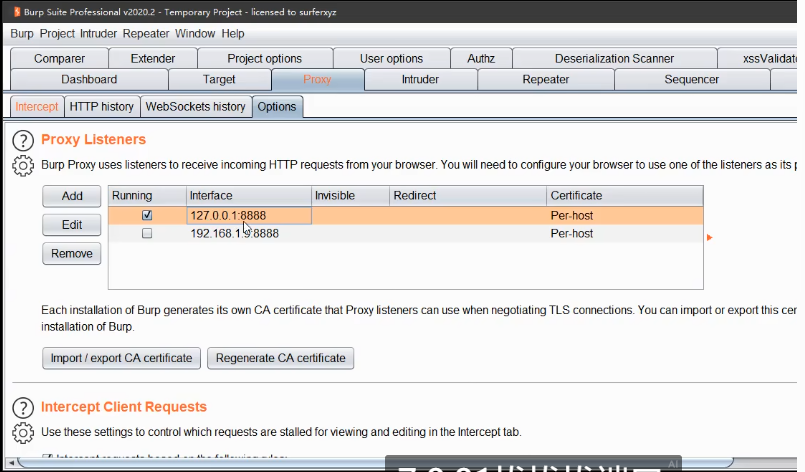The width and height of the screenshot is (805, 472).
Task: Switch to the Target tab
Action: coord(219,80)
